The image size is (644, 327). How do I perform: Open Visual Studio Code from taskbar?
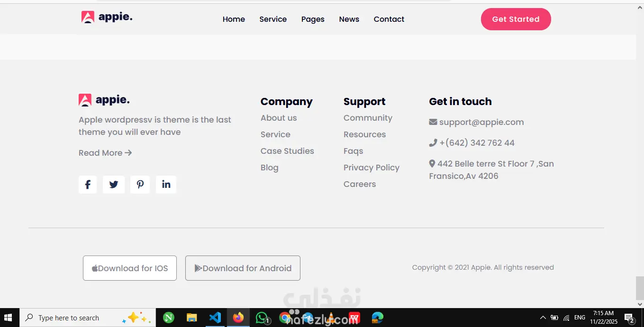pos(215,318)
